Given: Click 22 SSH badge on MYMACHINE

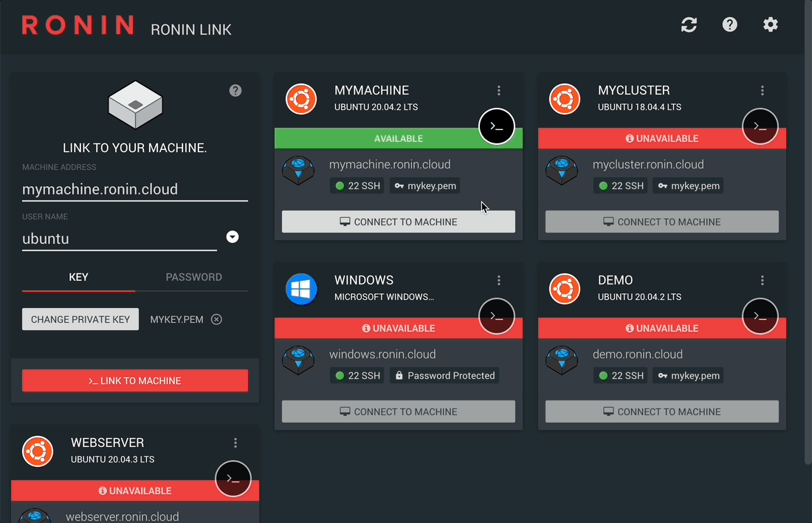Looking at the screenshot, I should tap(357, 185).
